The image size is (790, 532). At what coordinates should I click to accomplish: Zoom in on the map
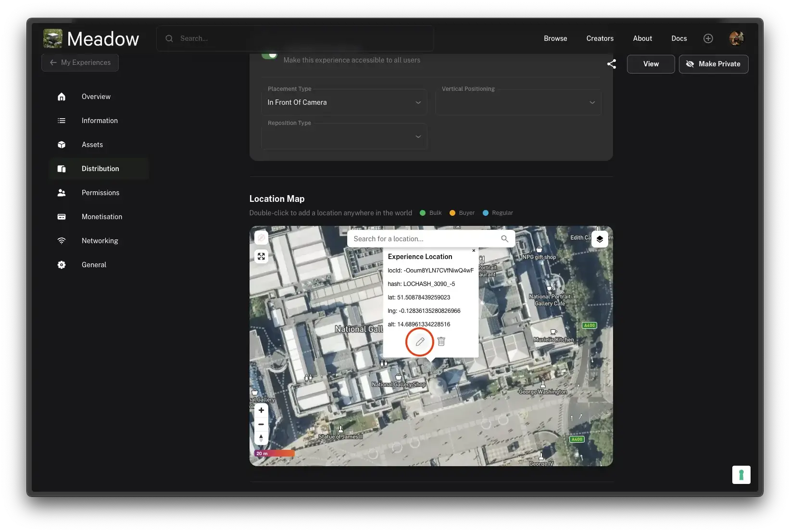point(261,410)
